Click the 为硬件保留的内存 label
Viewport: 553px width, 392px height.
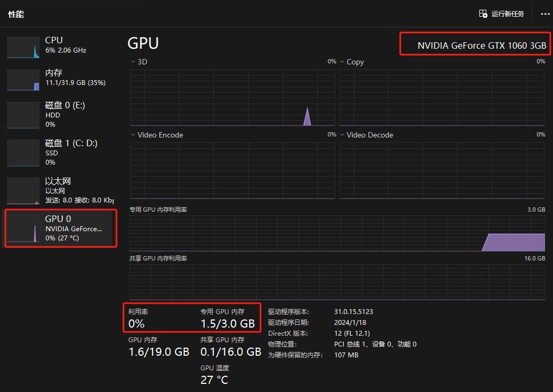[x=295, y=355]
